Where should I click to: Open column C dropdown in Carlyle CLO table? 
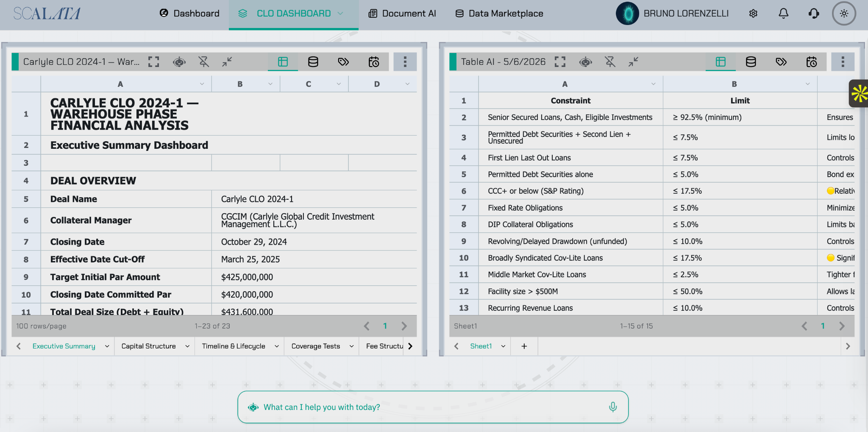coord(339,84)
